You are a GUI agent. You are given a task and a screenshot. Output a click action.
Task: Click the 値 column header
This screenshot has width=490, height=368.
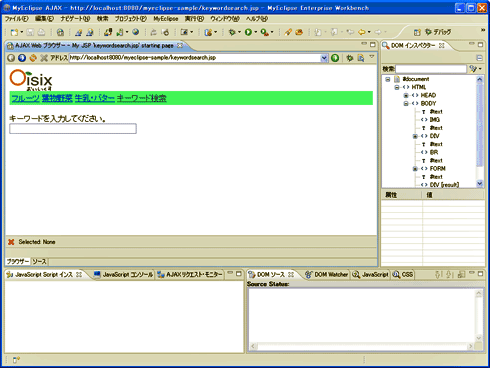tap(454, 195)
